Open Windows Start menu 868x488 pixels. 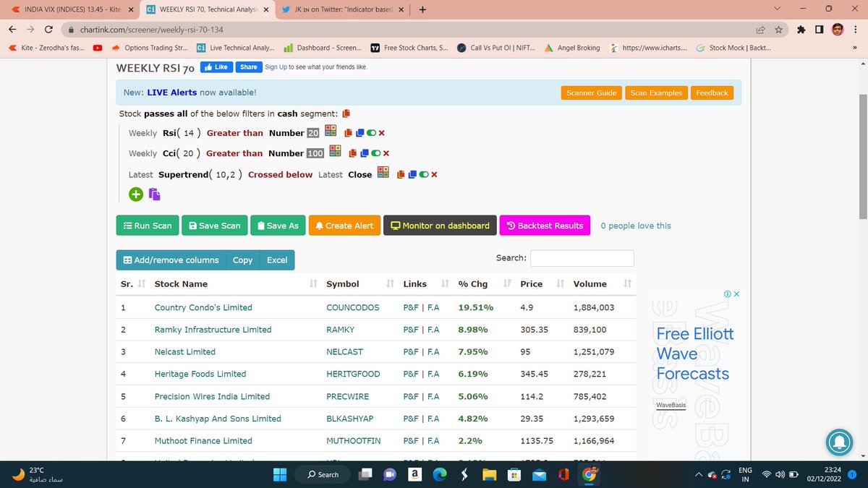(x=281, y=474)
